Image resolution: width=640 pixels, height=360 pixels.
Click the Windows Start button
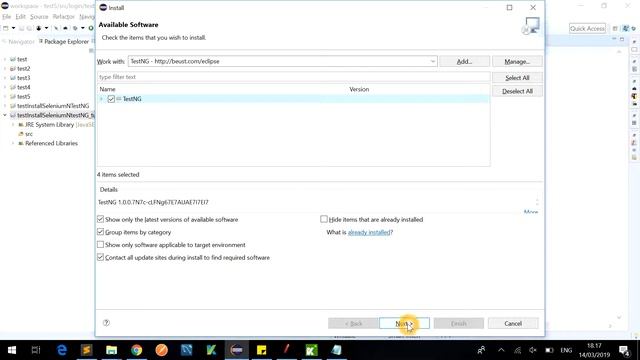click(12, 350)
